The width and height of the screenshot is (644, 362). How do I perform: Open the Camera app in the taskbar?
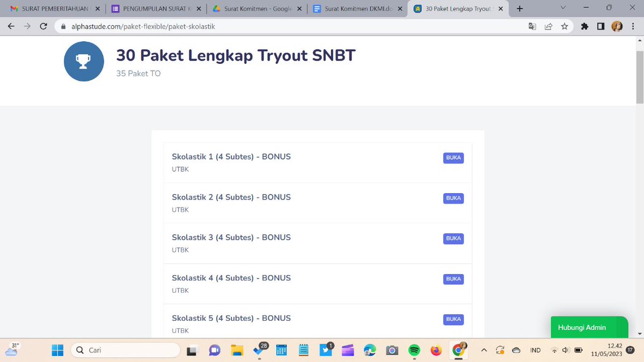click(x=392, y=350)
